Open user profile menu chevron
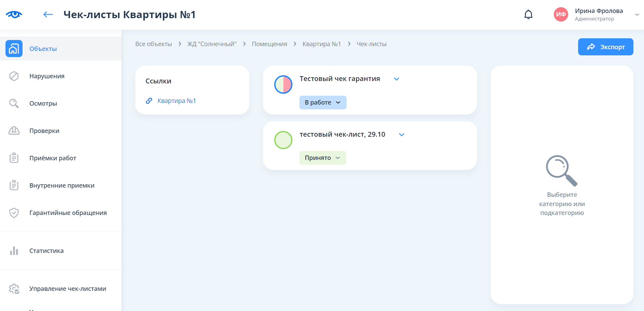Viewport: 644px width, 311px height. (x=637, y=14)
